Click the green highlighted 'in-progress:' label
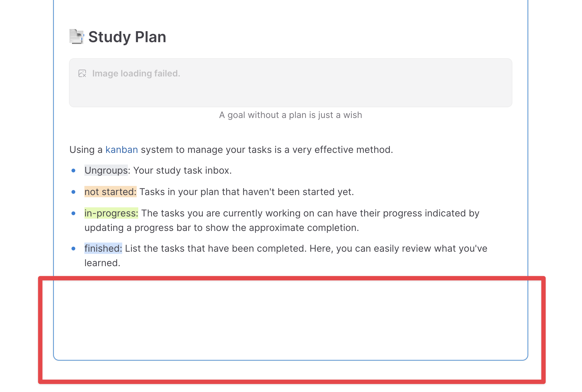Image resolution: width=582 pixels, height=392 pixels. [x=111, y=213]
